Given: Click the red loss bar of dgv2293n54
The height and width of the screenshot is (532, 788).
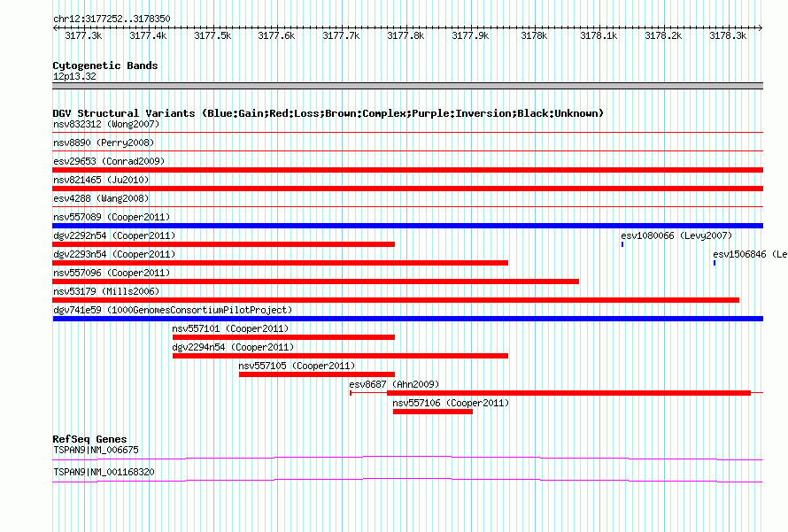Looking at the screenshot, I should click(x=280, y=263).
